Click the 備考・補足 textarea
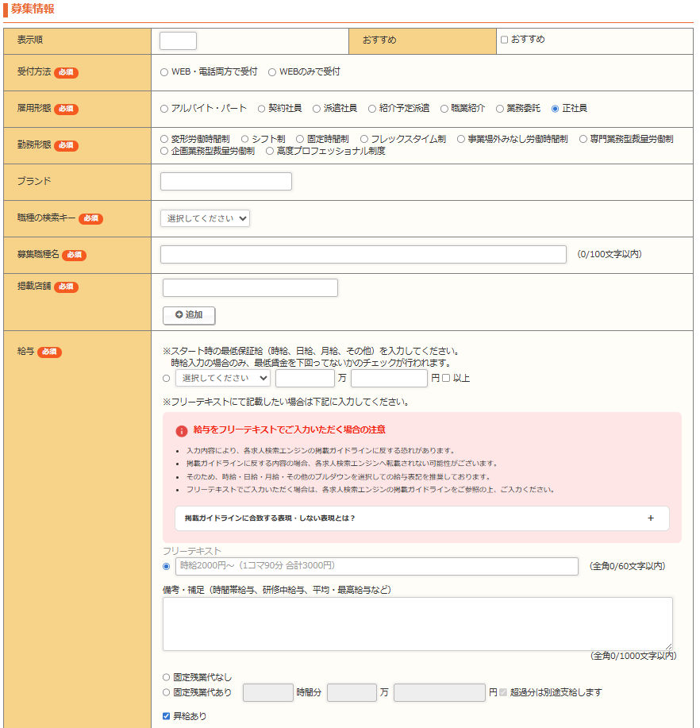The image size is (700, 728). (x=417, y=623)
